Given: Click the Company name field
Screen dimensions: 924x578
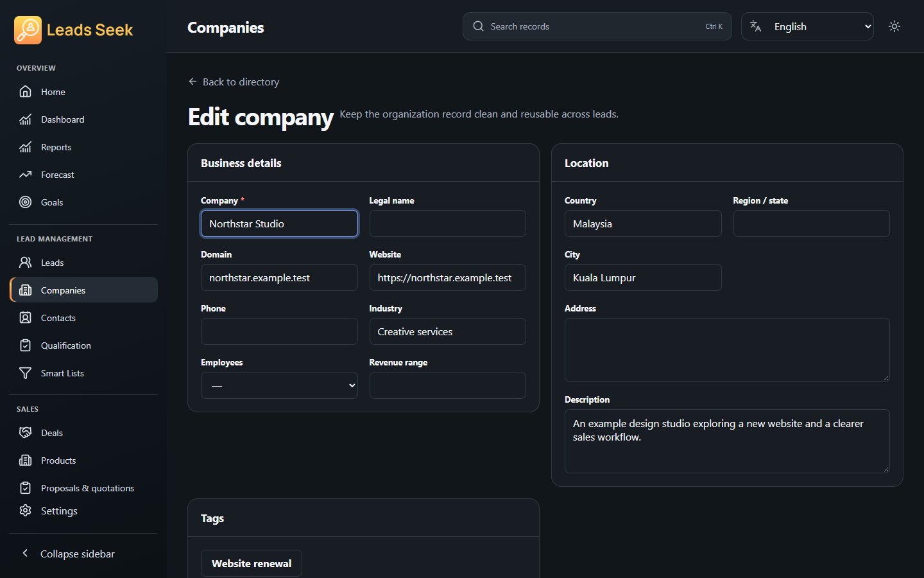Looking at the screenshot, I should pos(279,223).
